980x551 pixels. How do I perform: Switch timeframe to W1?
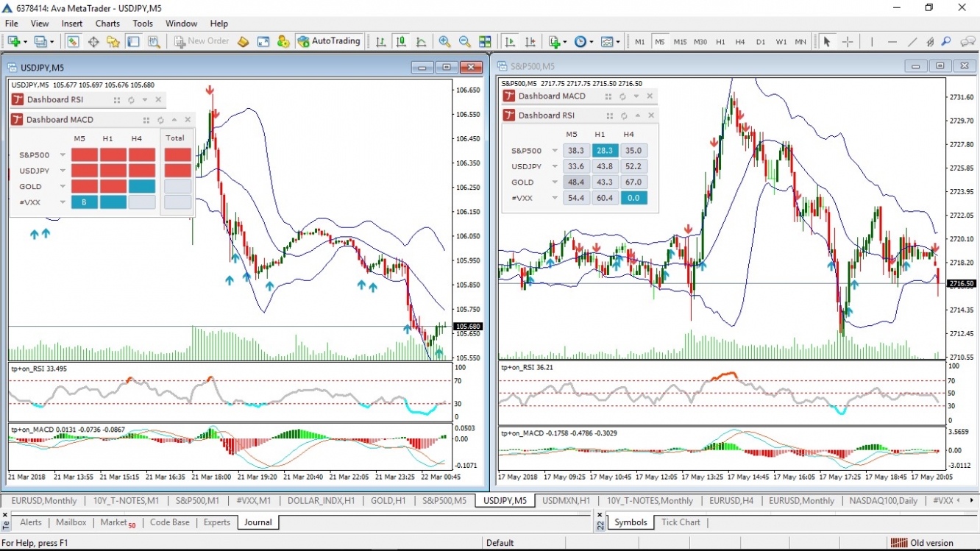click(x=781, y=42)
